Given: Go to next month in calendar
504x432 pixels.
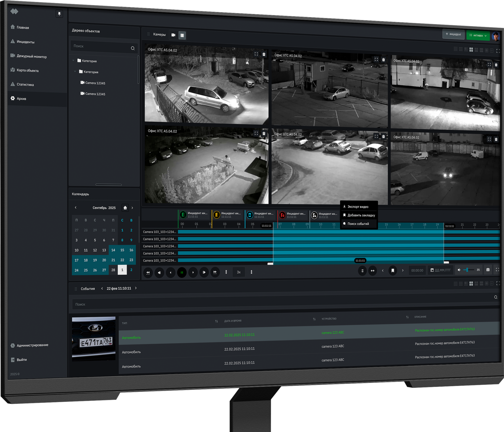Looking at the screenshot, I should 132,208.
